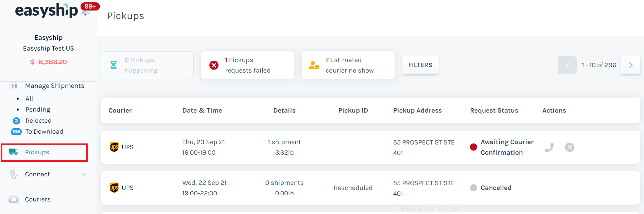This screenshot has height=214, width=644.
Task: Click the Pickup ID column header
Action: pos(353,111)
